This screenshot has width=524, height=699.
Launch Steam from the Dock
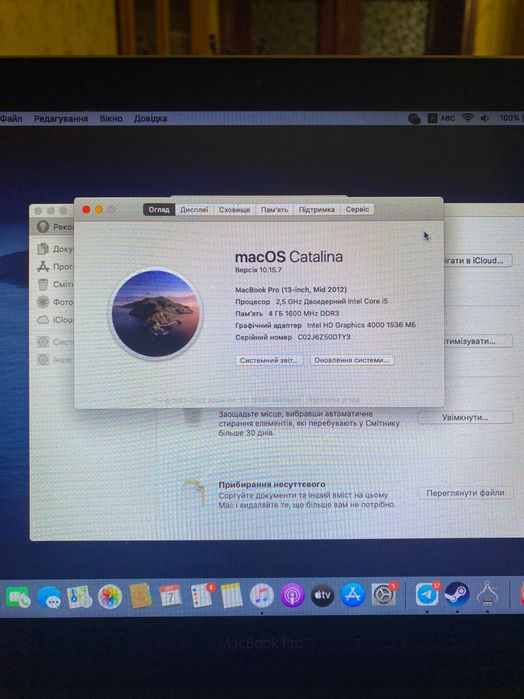[457, 594]
